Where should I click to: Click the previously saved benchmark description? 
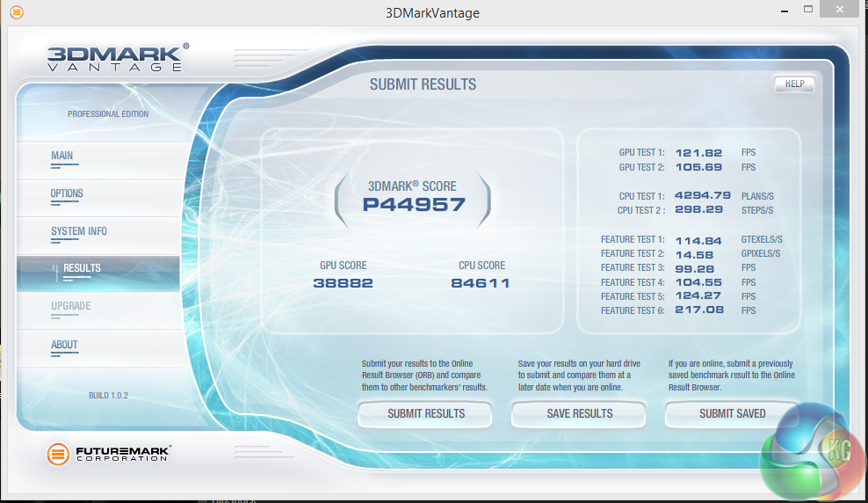pos(731,375)
